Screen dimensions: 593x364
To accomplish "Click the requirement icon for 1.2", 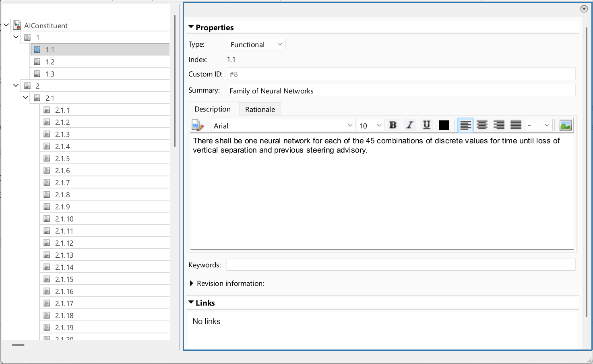I will (37, 62).
